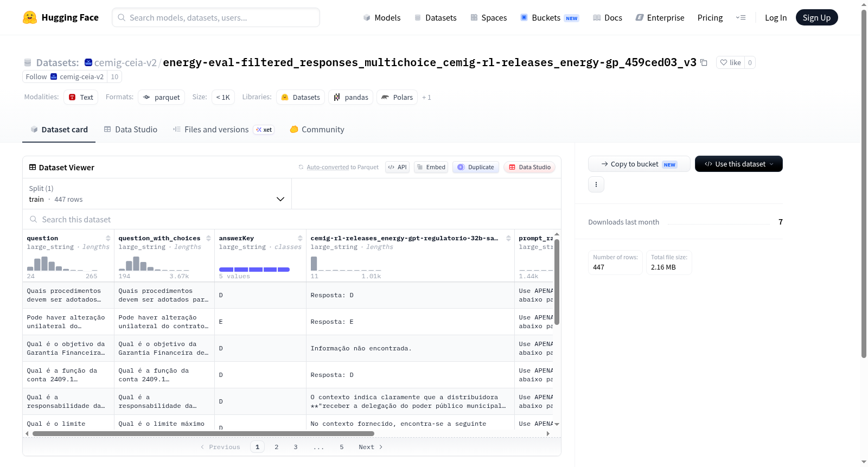This screenshot has height=467, width=868.
Task: Click the Sign Up button
Action: click(x=816, y=17)
